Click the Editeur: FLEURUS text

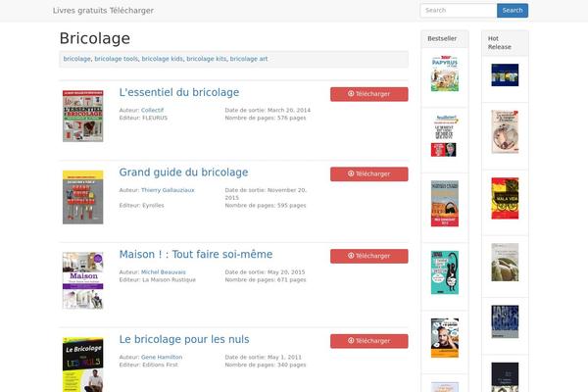(143, 118)
